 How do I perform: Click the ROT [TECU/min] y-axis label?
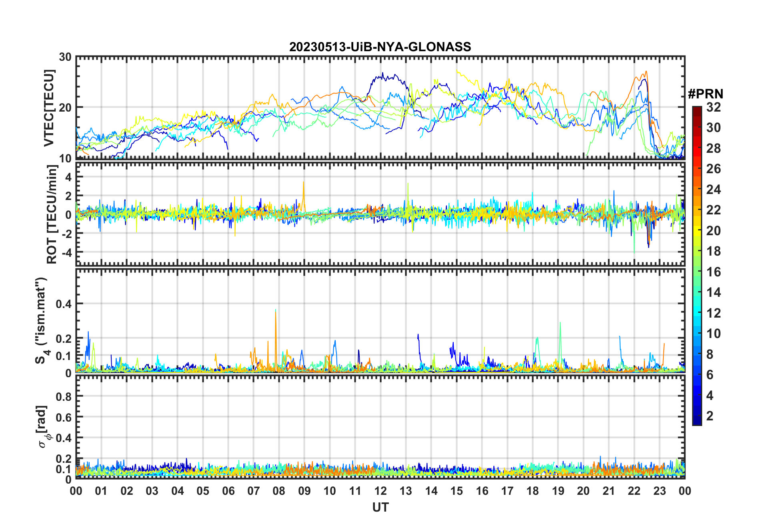[52, 214]
